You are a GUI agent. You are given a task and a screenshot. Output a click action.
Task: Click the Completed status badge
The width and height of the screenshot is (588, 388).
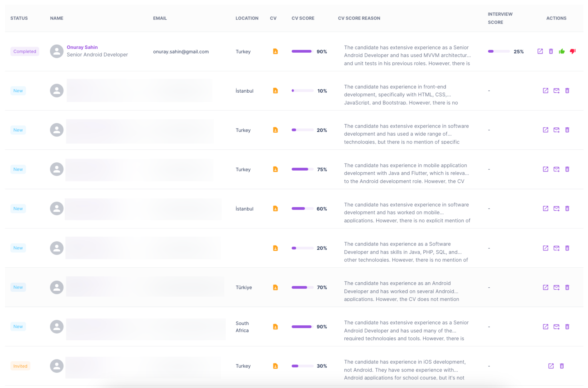[25, 51]
